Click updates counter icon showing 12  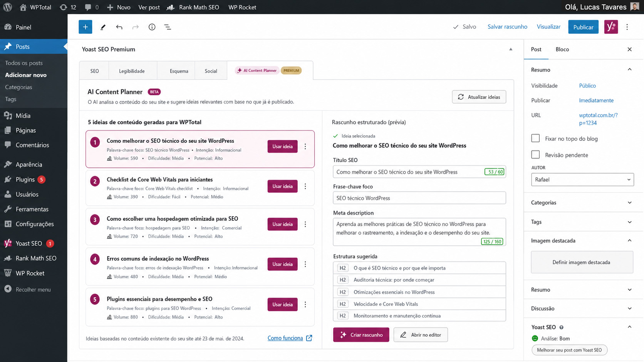(x=68, y=7)
